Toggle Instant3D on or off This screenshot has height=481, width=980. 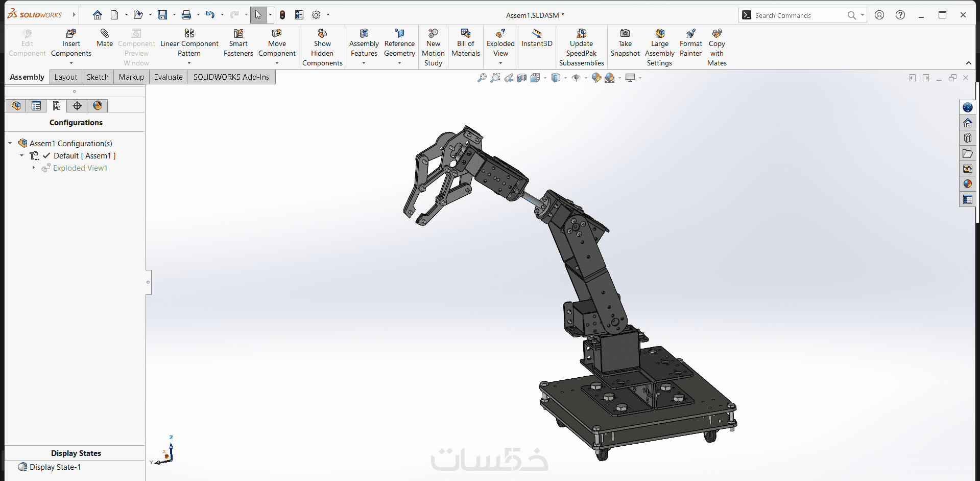537,38
